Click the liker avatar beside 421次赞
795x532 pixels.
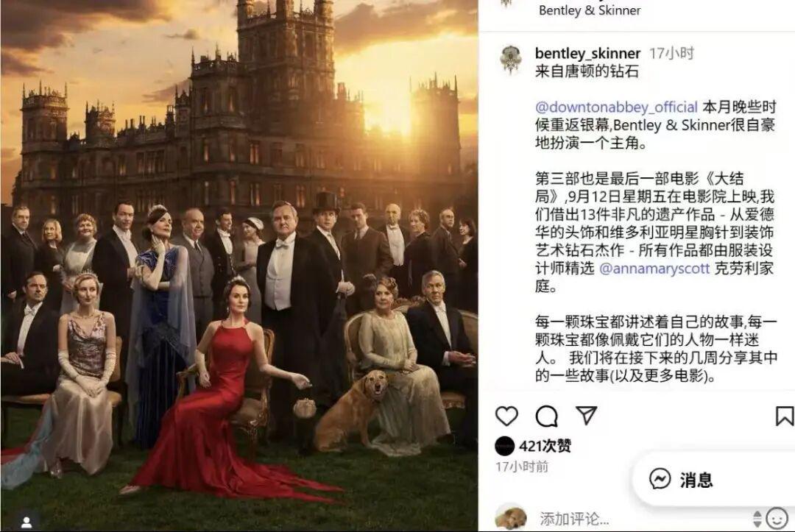point(504,446)
